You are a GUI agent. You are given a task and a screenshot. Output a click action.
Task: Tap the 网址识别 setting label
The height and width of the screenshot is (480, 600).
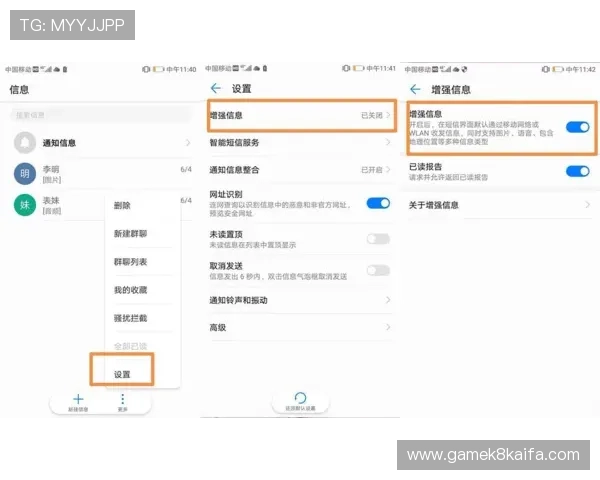pos(226,194)
